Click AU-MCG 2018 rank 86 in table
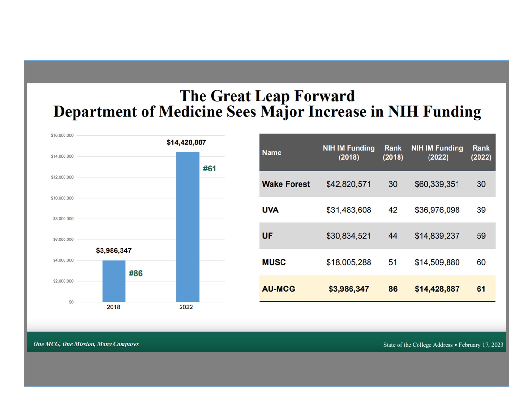The width and height of the screenshot is (532, 411). [393, 289]
